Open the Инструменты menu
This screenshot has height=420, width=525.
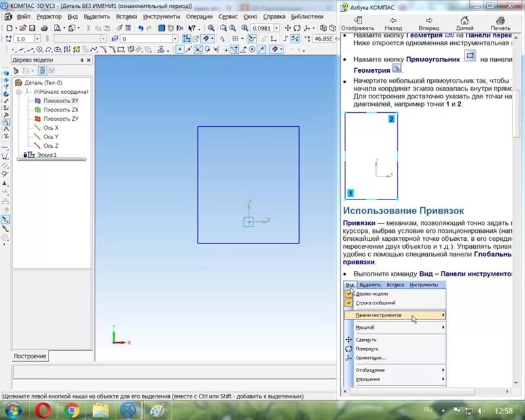coord(161,16)
